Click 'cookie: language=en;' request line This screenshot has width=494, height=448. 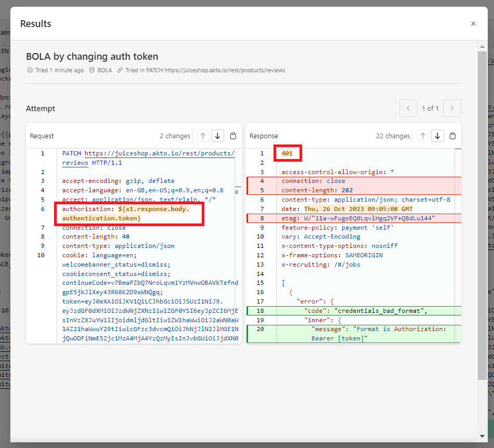99,255
